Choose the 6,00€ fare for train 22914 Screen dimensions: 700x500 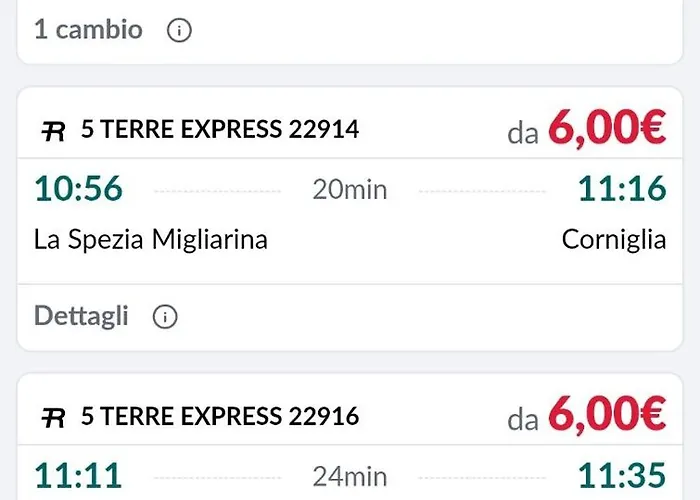(x=607, y=128)
